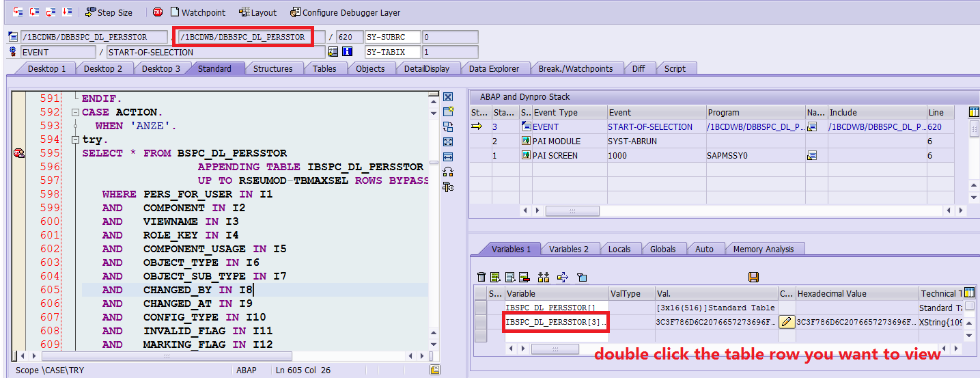
Task: Open the Objects tab
Action: coord(370,68)
